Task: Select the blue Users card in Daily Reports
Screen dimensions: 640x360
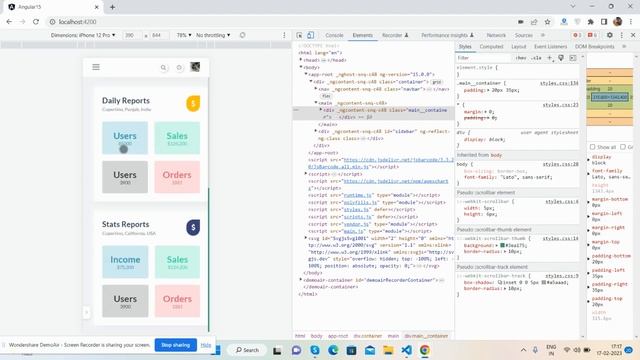Action: click(125, 138)
